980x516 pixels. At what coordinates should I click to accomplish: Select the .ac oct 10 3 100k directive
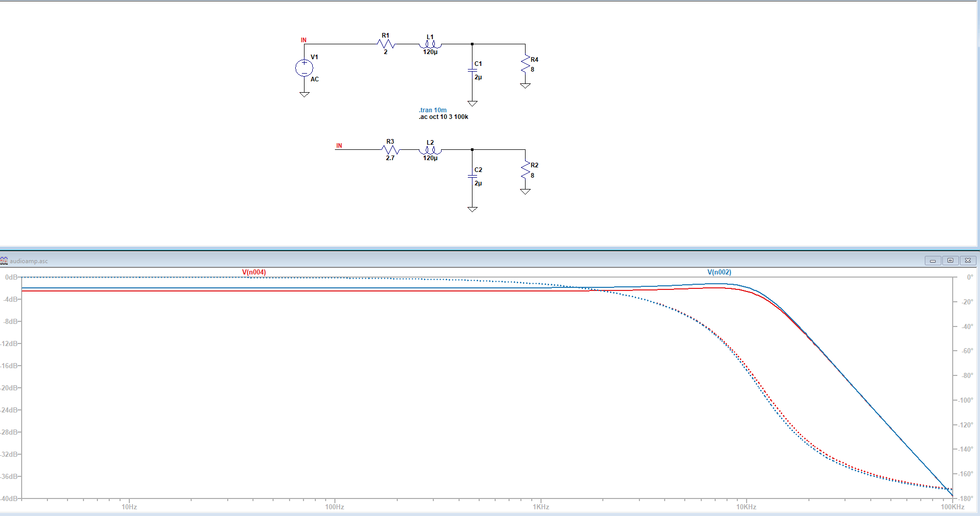[x=444, y=117]
